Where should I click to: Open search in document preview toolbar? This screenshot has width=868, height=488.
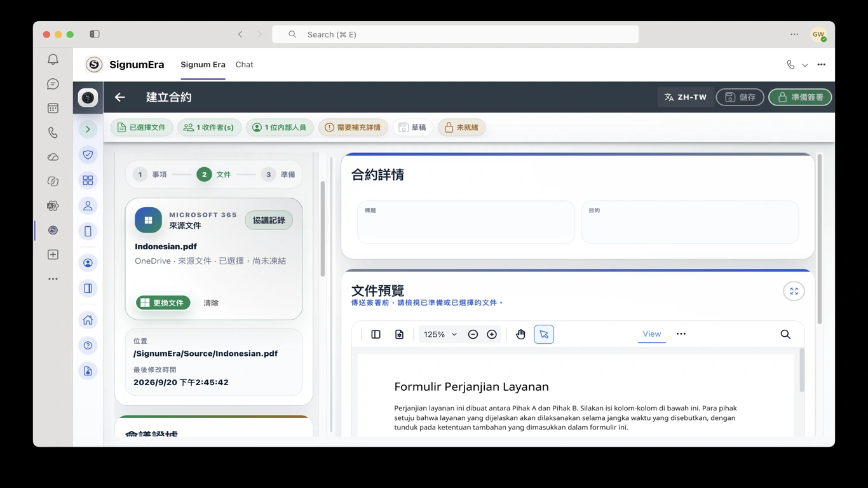[x=785, y=334]
